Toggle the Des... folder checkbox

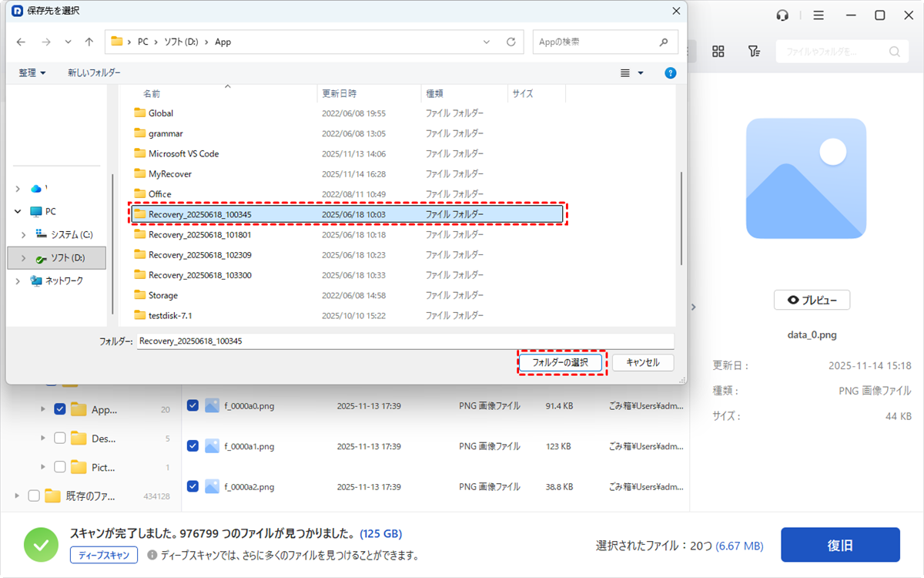pos(60,438)
